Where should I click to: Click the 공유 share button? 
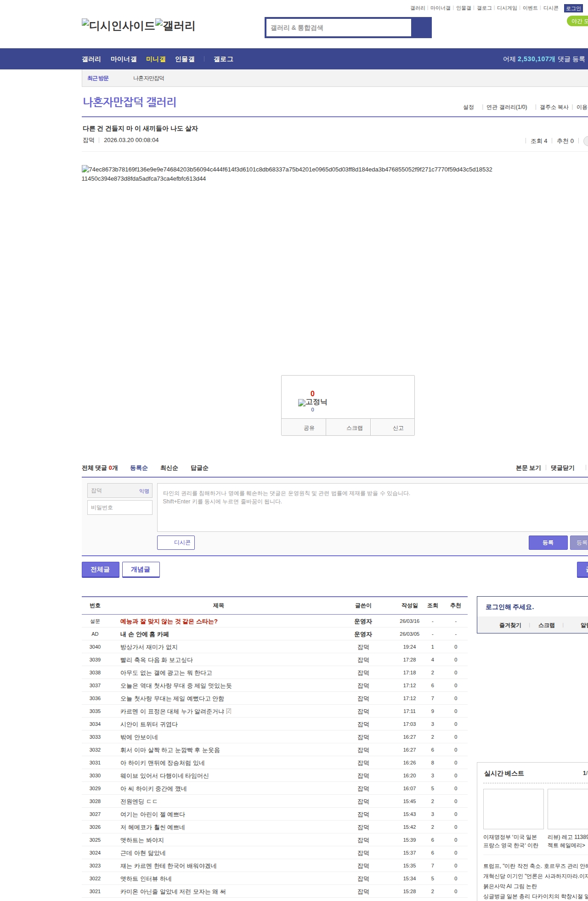304,427
